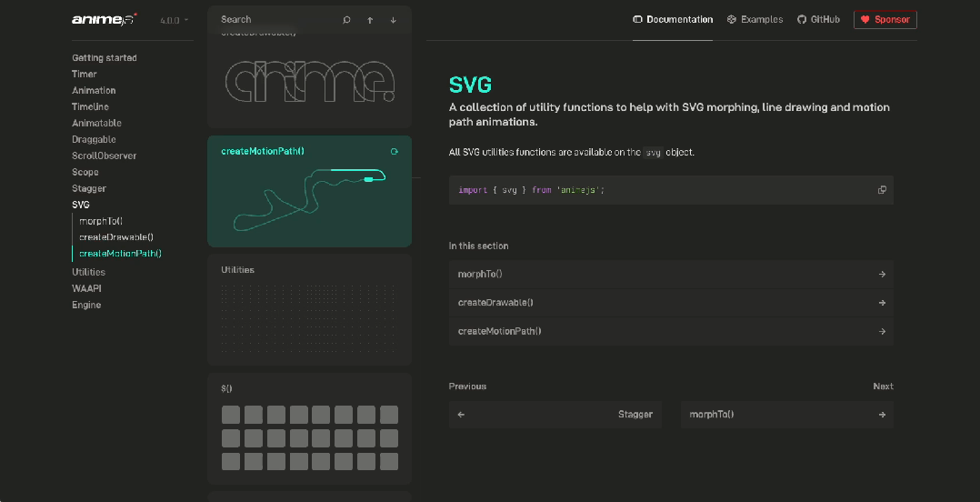Open Animatable section in sidebar
This screenshot has height=502, width=980.
(x=97, y=123)
